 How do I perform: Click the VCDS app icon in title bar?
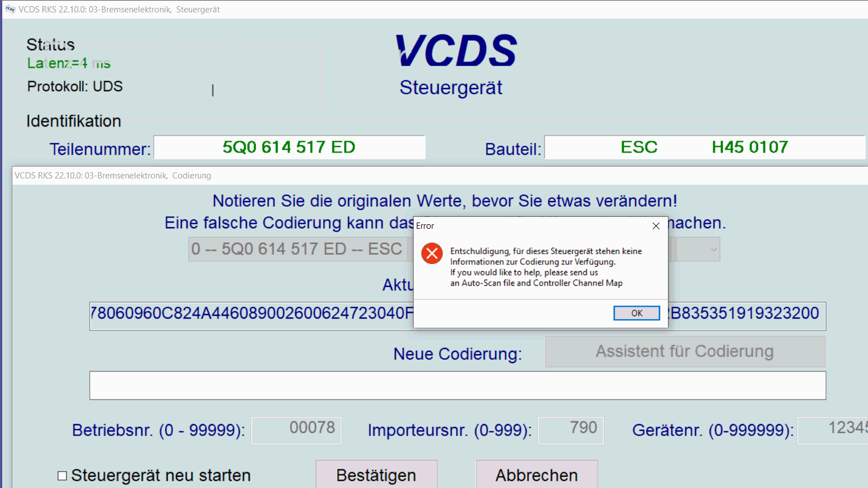point(10,9)
